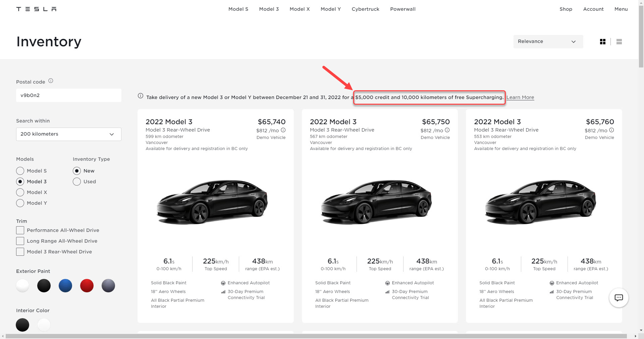The image size is (644, 339).
Task: Open the Account link
Action: click(593, 9)
